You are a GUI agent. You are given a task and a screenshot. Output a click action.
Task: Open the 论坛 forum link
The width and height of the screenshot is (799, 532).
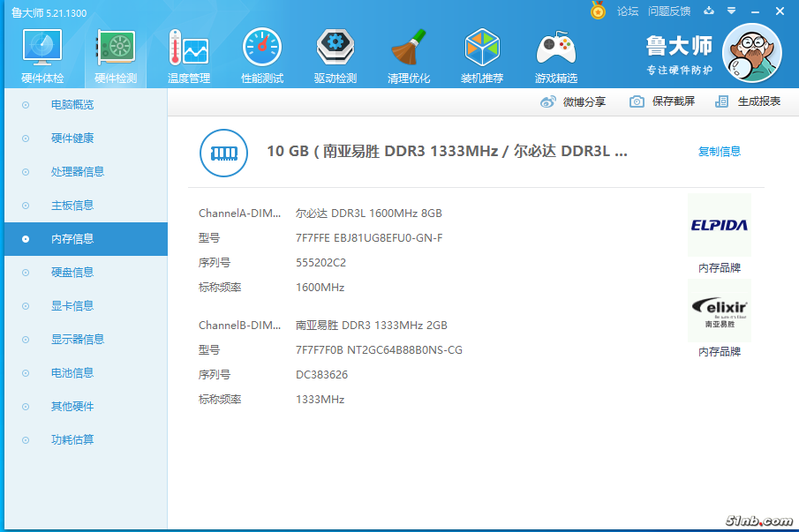pos(628,11)
